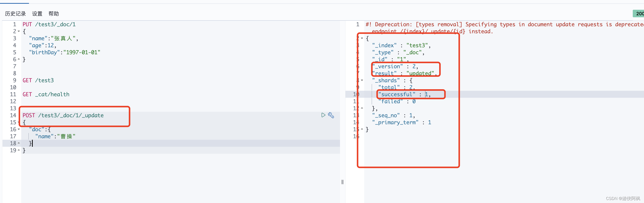Click the GET _cat/health request line

(x=46, y=94)
